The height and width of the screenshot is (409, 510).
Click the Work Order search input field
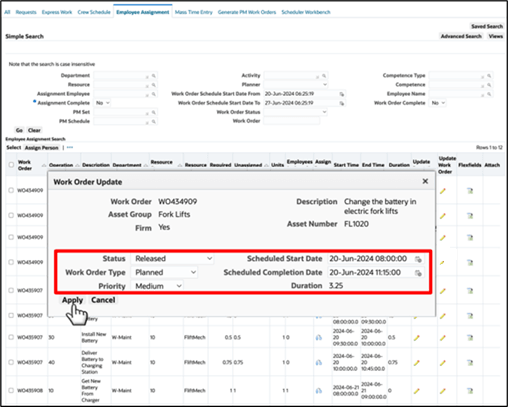tap(291, 122)
